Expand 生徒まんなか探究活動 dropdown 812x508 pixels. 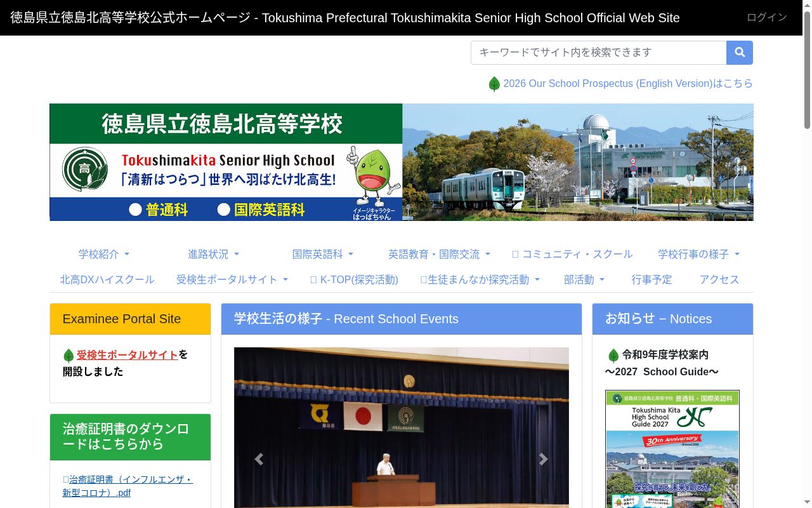pos(480,279)
